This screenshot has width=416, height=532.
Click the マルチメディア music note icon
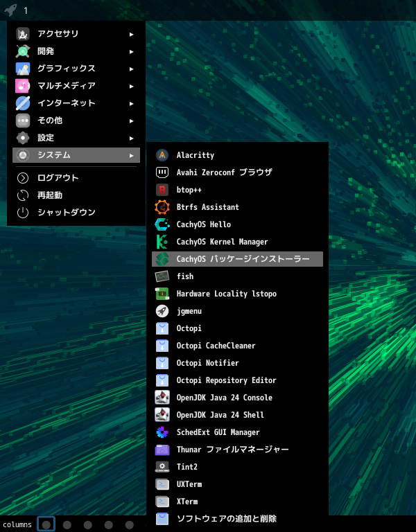pos(23,86)
